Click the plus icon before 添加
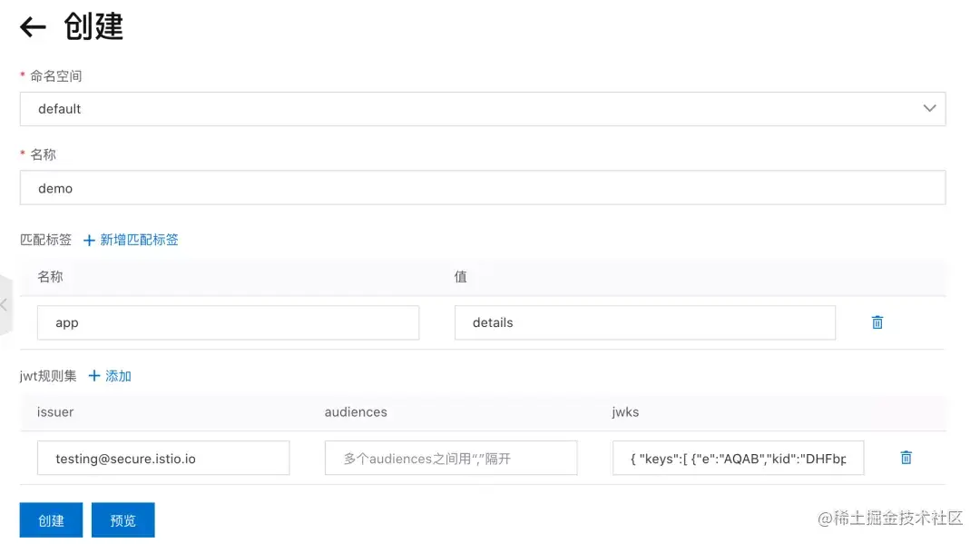This screenshot has width=980, height=544. pyautogui.click(x=94, y=375)
